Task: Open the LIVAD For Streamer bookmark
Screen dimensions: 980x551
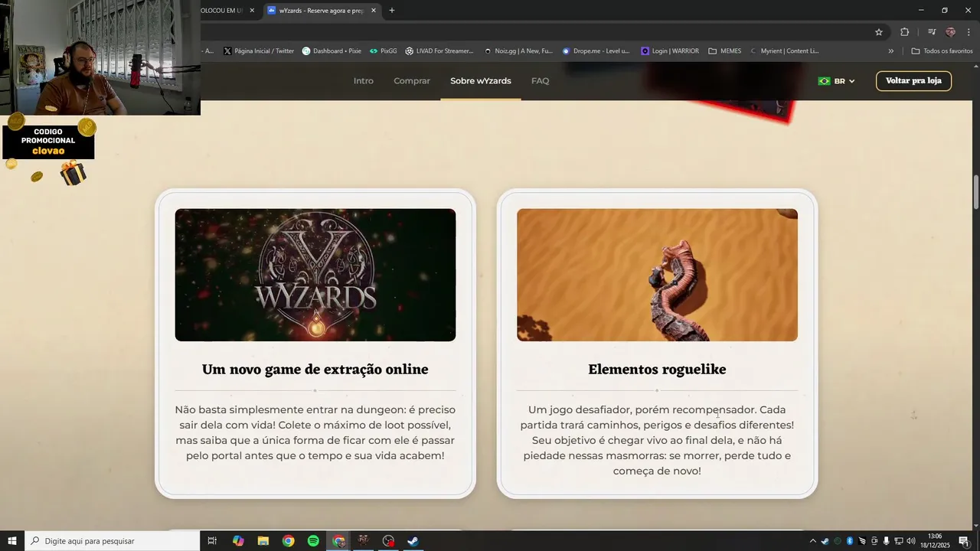Action: [x=439, y=51]
